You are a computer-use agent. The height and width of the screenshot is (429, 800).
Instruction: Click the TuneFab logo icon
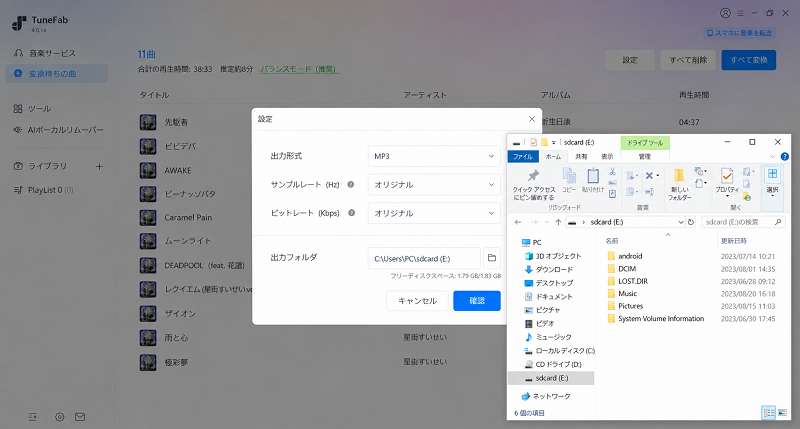coord(19,23)
